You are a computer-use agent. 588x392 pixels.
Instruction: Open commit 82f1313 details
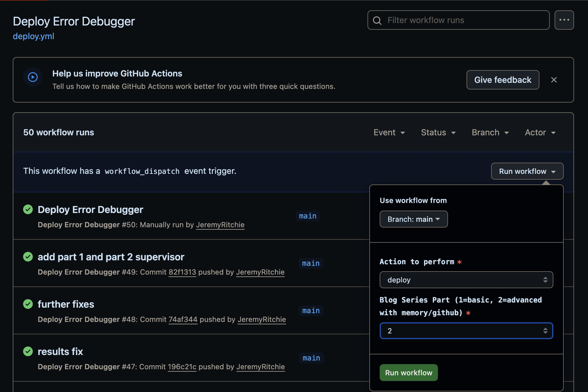[182, 272]
